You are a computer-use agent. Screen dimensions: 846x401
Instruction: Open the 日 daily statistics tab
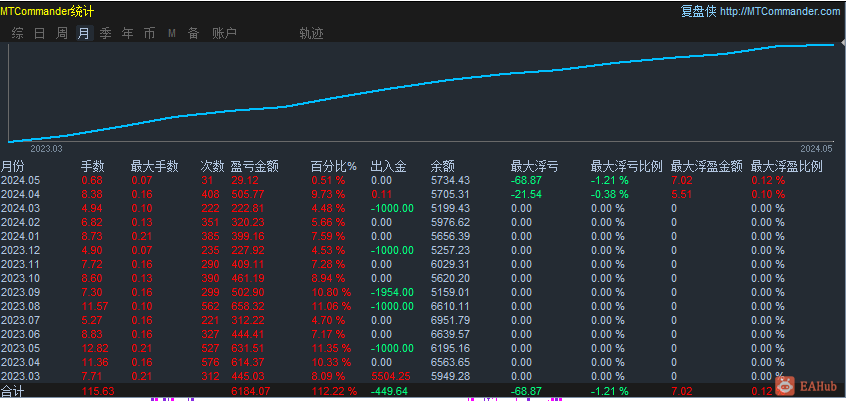coord(39,33)
